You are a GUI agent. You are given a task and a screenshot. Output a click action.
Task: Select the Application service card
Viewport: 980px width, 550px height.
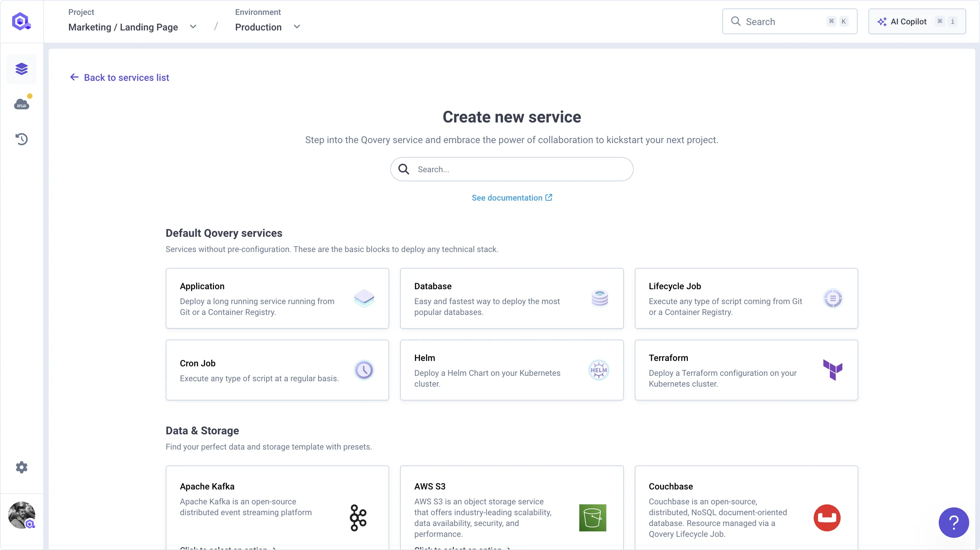point(277,298)
